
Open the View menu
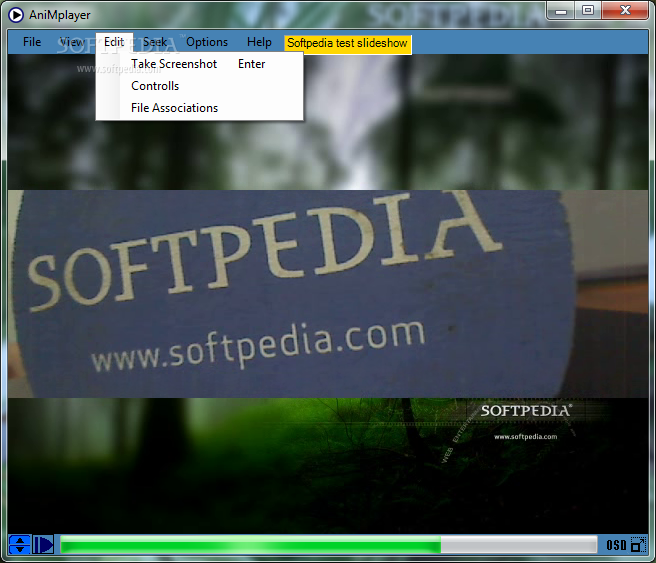pos(72,42)
